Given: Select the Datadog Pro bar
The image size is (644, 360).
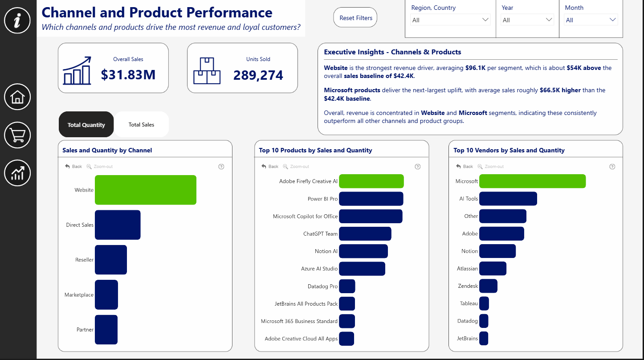Looking at the screenshot, I should coord(347,286).
